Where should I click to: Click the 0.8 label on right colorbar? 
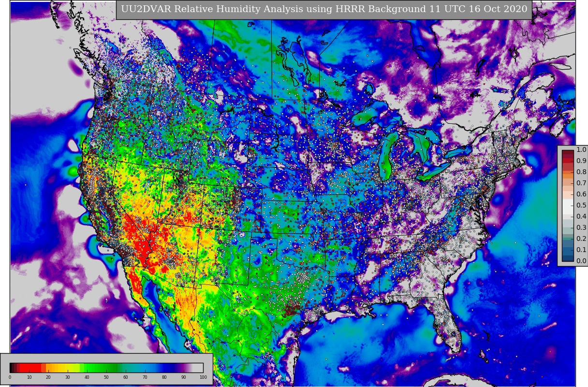pyautogui.click(x=581, y=172)
